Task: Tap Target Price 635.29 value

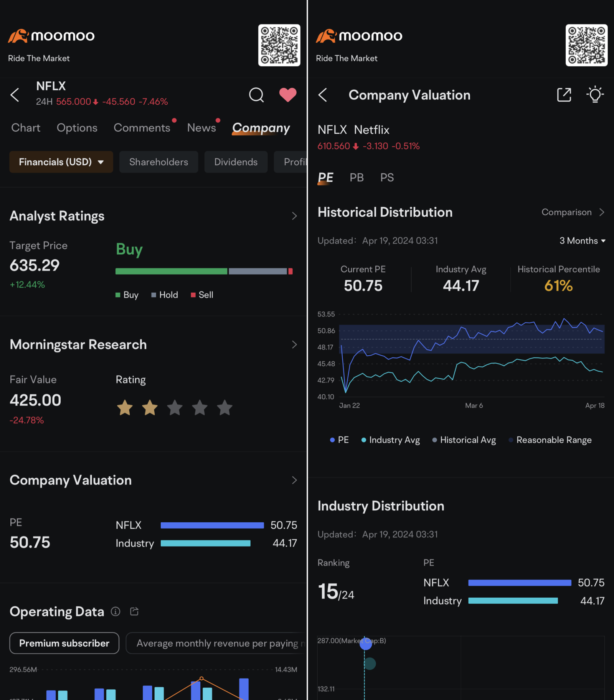Action: point(35,265)
